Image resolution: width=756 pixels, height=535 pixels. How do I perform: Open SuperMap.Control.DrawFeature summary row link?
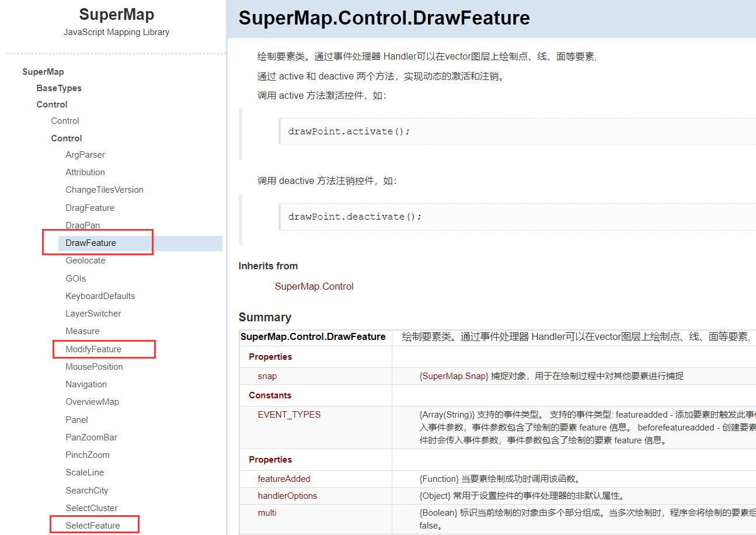[x=313, y=336]
